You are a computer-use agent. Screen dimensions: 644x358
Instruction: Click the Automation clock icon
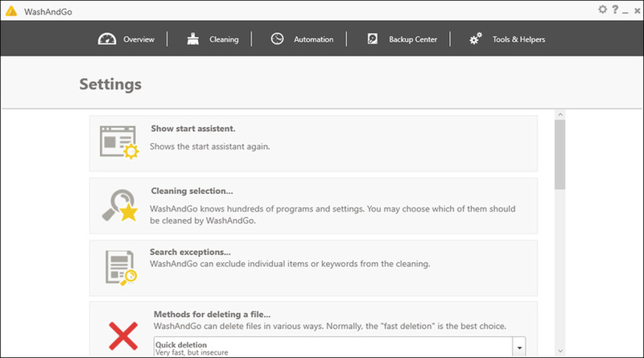[277, 39]
